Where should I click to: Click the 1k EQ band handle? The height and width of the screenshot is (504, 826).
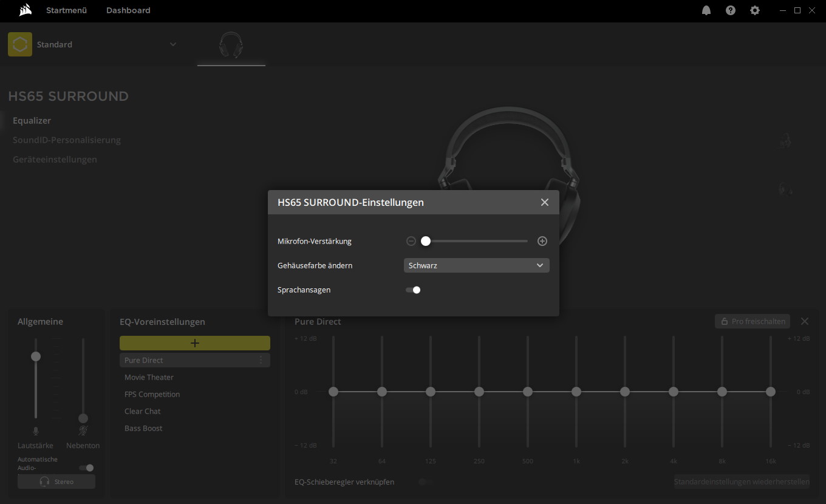(x=576, y=392)
